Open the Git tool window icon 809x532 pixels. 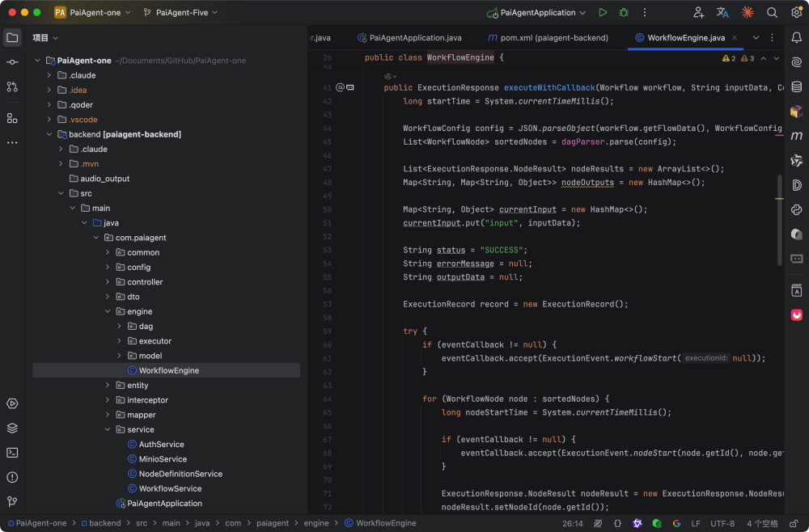(12, 502)
